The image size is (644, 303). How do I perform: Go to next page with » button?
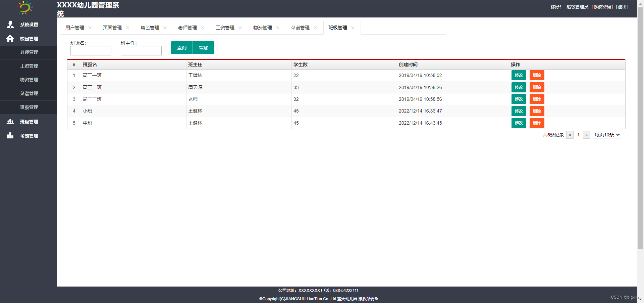coord(587,135)
